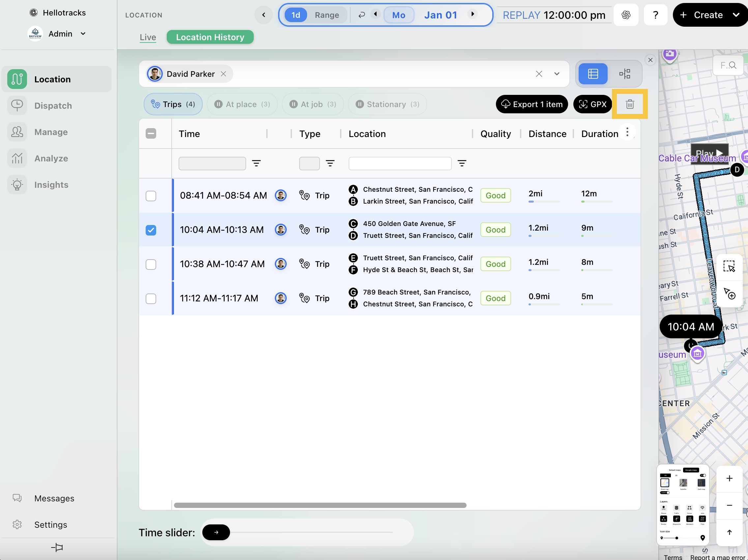The image size is (748, 560).
Task: Download the GPX file
Action: (x=592, y=104)
